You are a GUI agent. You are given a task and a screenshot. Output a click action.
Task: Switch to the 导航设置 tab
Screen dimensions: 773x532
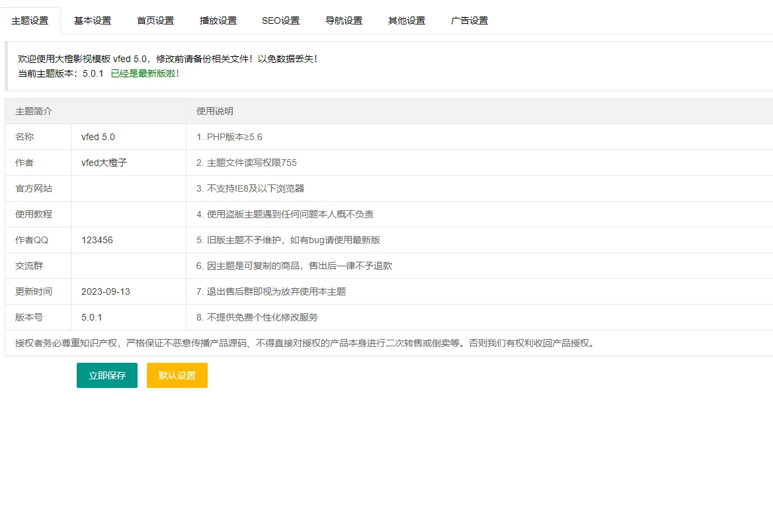point(343,20)
